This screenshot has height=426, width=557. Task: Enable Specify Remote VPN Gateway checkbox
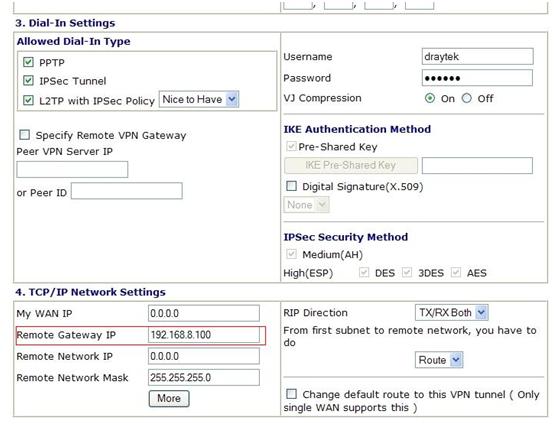pyautogui.click(x=25, y=135)
